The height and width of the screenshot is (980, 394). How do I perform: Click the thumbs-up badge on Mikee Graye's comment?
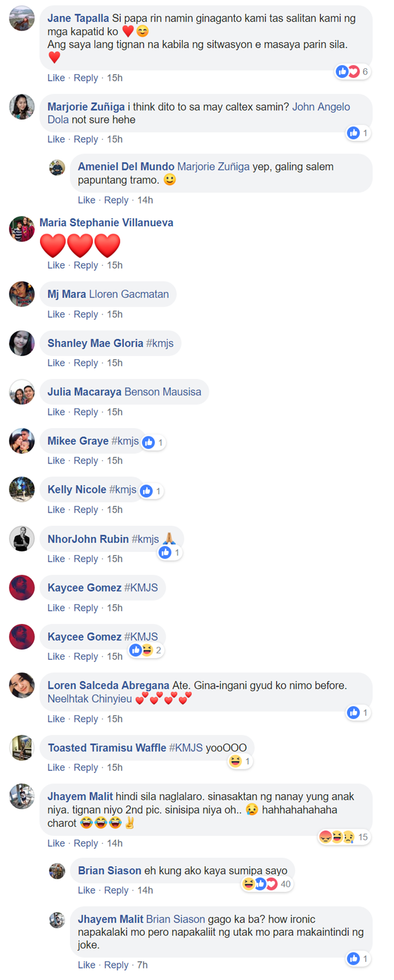(x=153, y=443)
